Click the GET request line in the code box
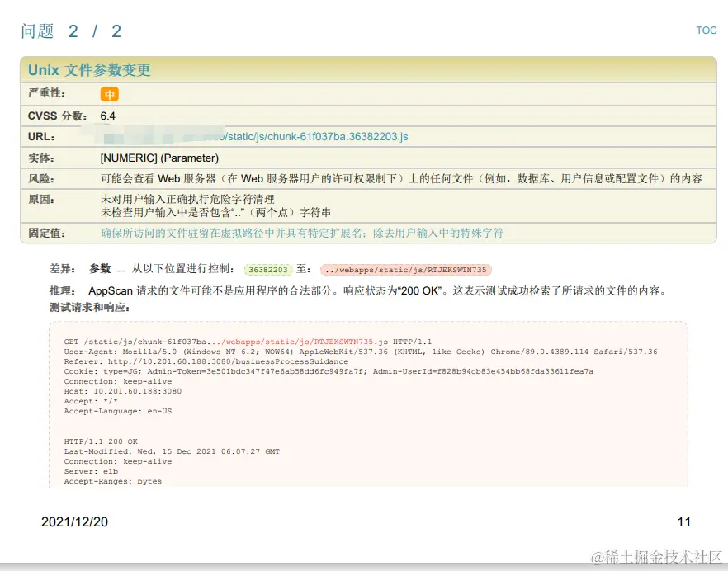Image resolution: width=728 pixels, height=571 pixels. pos(248,342)
